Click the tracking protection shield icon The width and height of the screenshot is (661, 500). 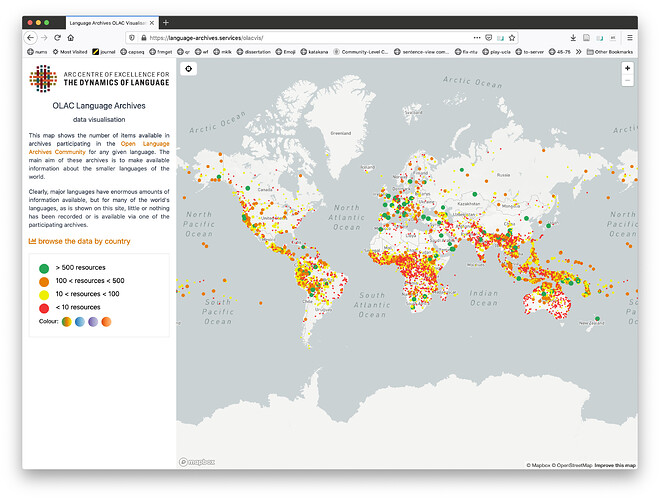point(132,38)
